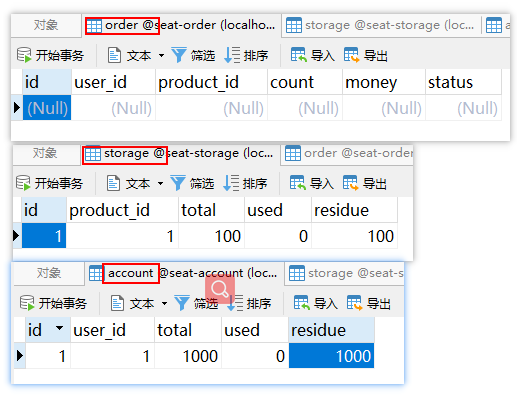
Task: Select the money column header in order table
Action: [384, 82]
